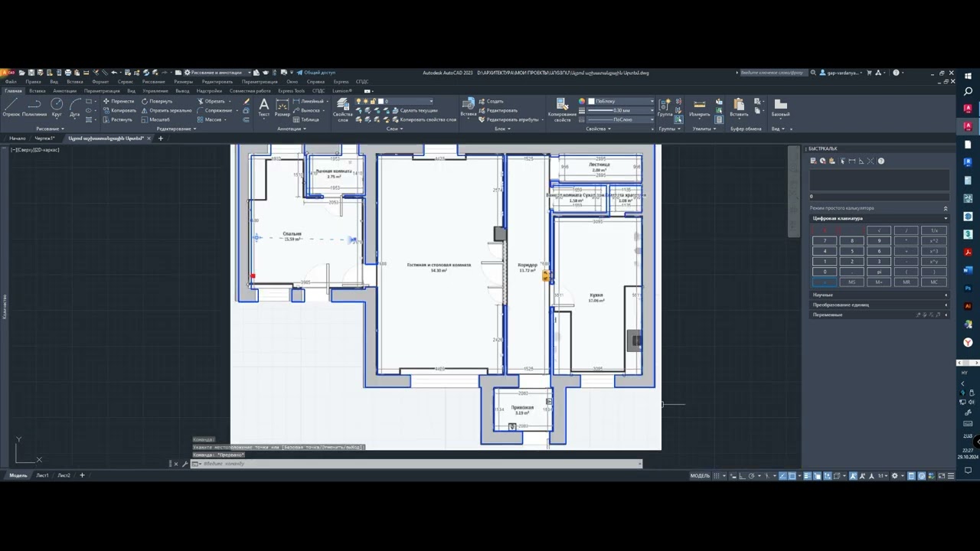This screenshot has width=980, height=551.
Task: Click the calculator key pi
Action: coord(879,272)
